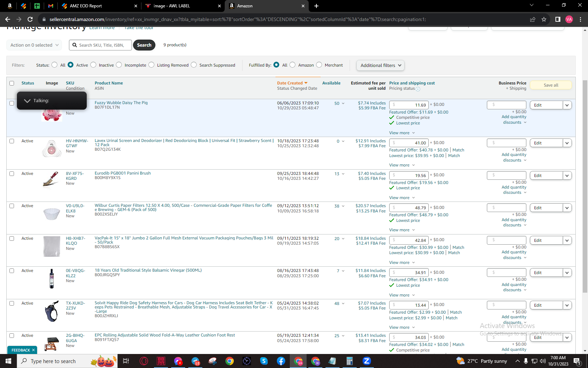Open the Calculator app in taskbar

tap(350, 361)
